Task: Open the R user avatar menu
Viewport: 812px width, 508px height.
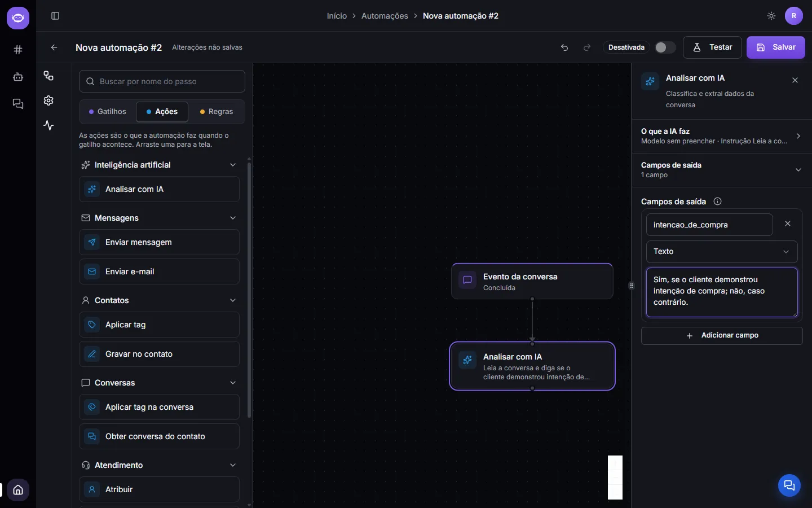Action: click(x=794, y=16)
